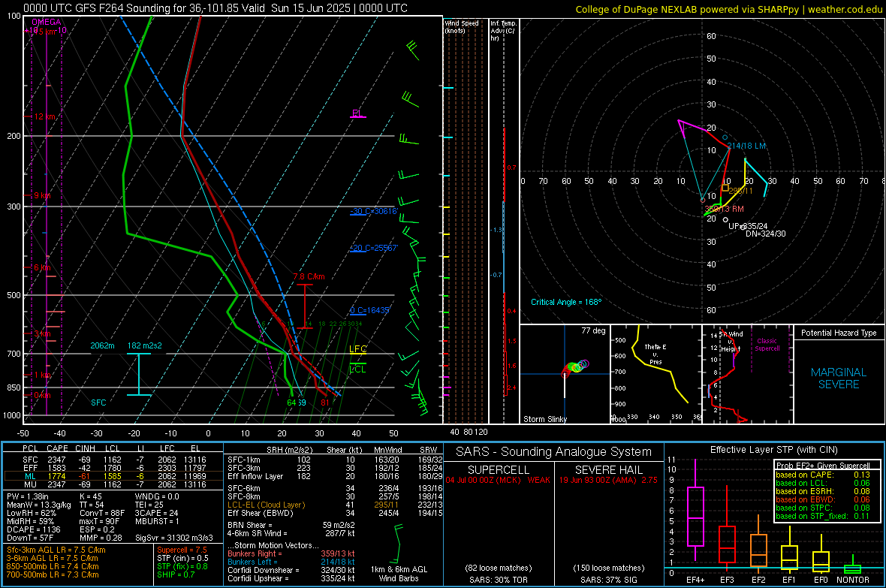Click the cyan '2062m' inflow layer label
Viewport: 886px width, 588px height.
point(102,345)
